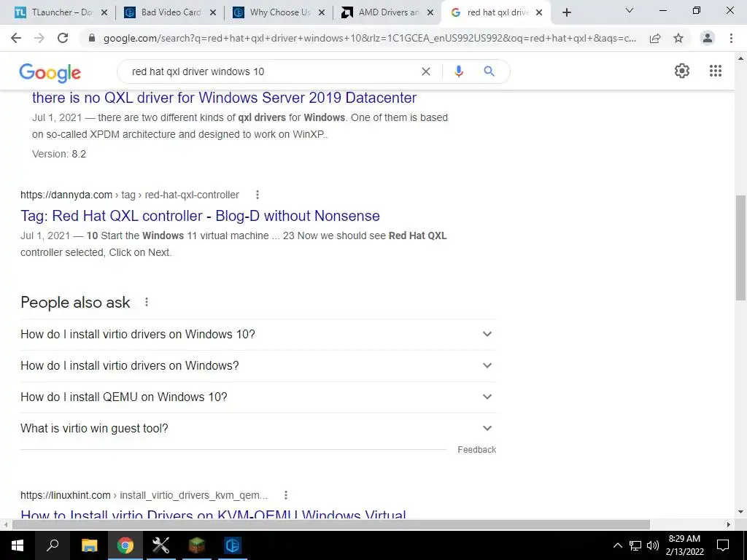Expand How do I install virtio drivers on Windows 10?
The height and width of the screenshot is (560, 747).
click(x=258, y=334)
